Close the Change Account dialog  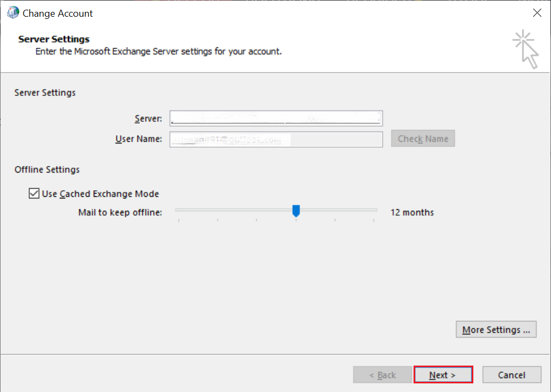tap(536, 13)
